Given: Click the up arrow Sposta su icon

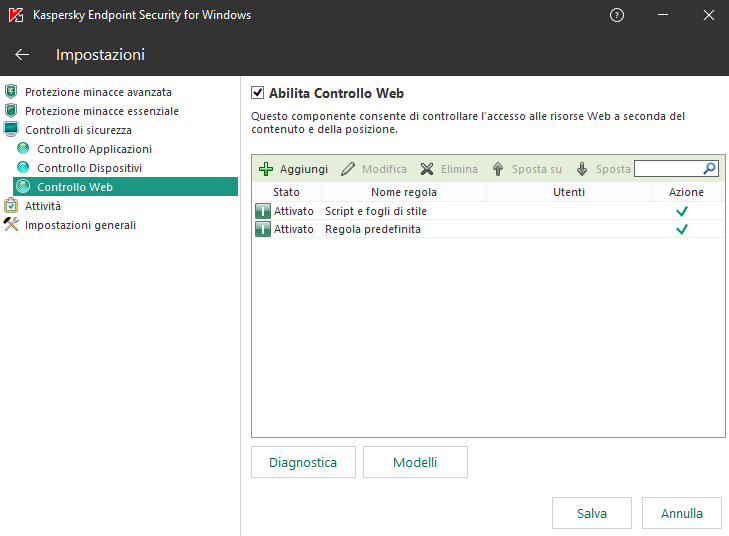Looking at the screenshot, I should [x=498, y=169].
